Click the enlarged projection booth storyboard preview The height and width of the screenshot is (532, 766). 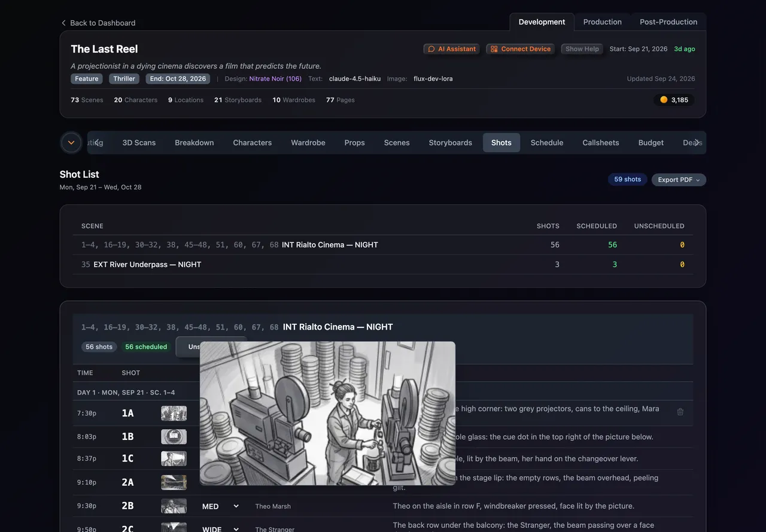pos(327,414)
